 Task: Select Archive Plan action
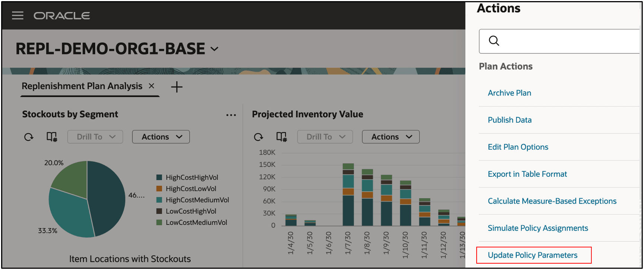tap(509, 93)
